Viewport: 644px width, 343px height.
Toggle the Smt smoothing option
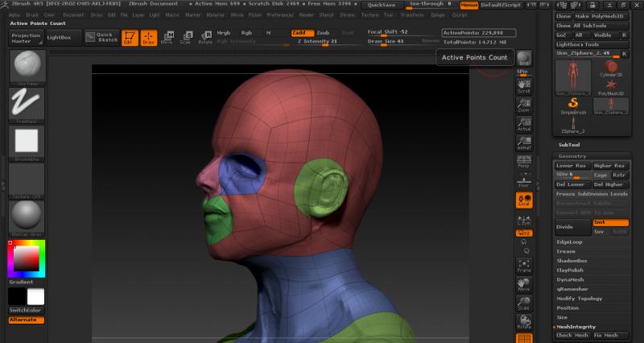tap(610, 222)
